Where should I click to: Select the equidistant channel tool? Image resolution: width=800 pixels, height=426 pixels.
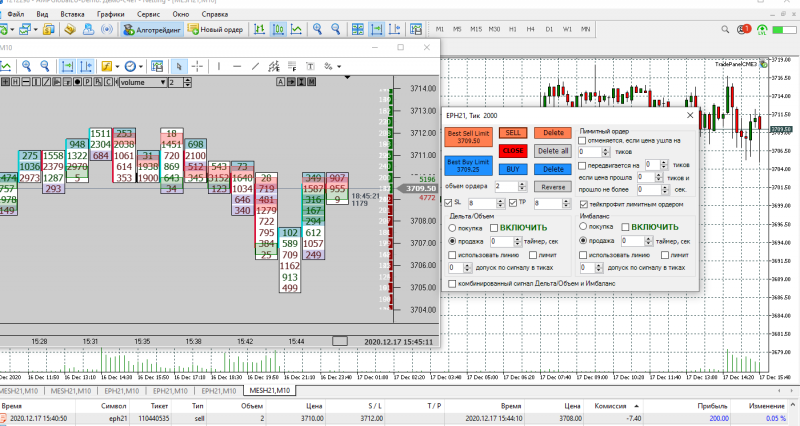click(274, 66)
